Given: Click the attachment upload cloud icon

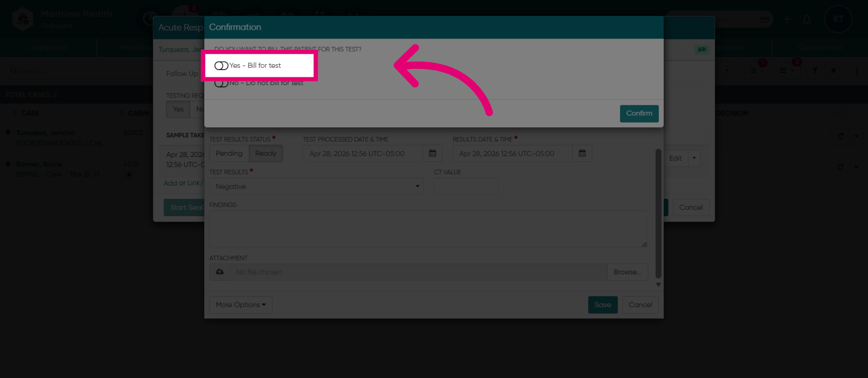Looking at the screenshot, I should [x=220, y=272].
